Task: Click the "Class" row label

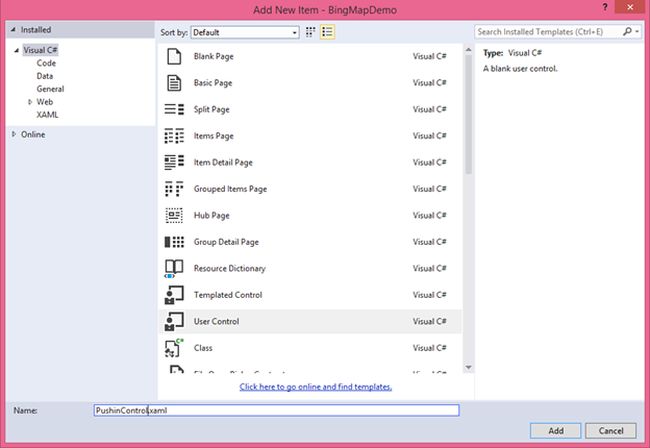Action: [203, 348]
